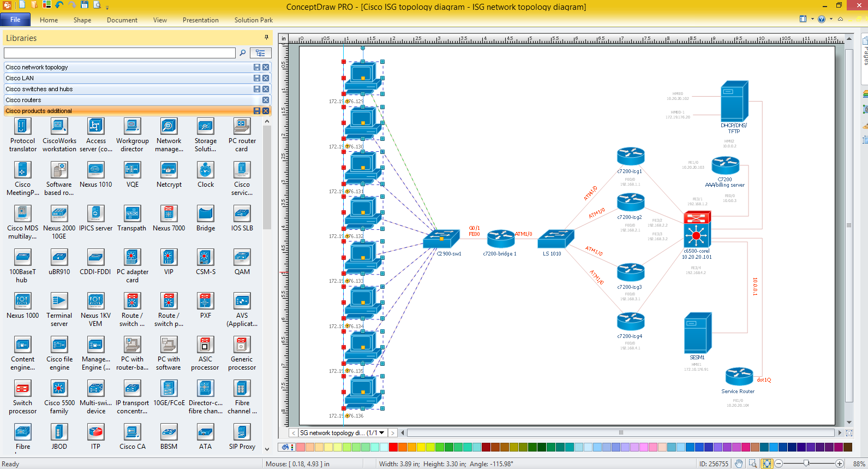Image resolution: width=868 pixels, height=469 pixels.
Task: Select the ASIC processor shape
Action: [x=205, y=353]
